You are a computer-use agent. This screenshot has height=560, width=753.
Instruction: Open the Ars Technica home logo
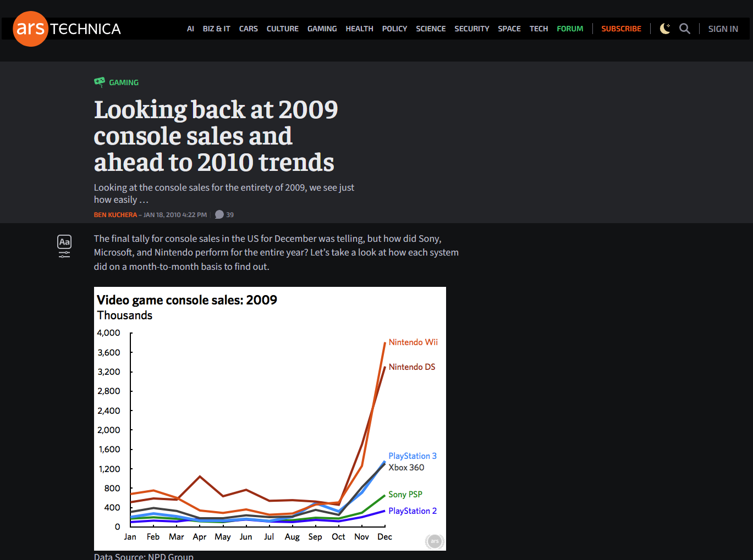pos(67,29)
